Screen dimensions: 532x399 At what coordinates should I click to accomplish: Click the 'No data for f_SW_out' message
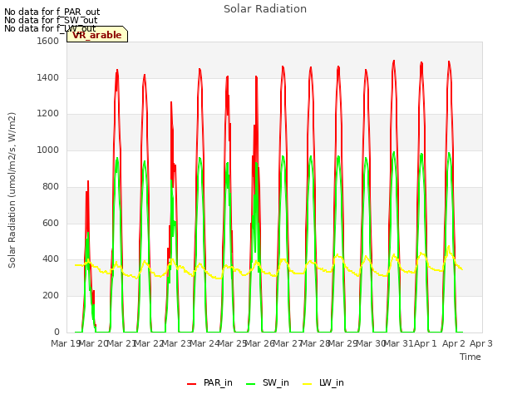[x=51, y=20]
